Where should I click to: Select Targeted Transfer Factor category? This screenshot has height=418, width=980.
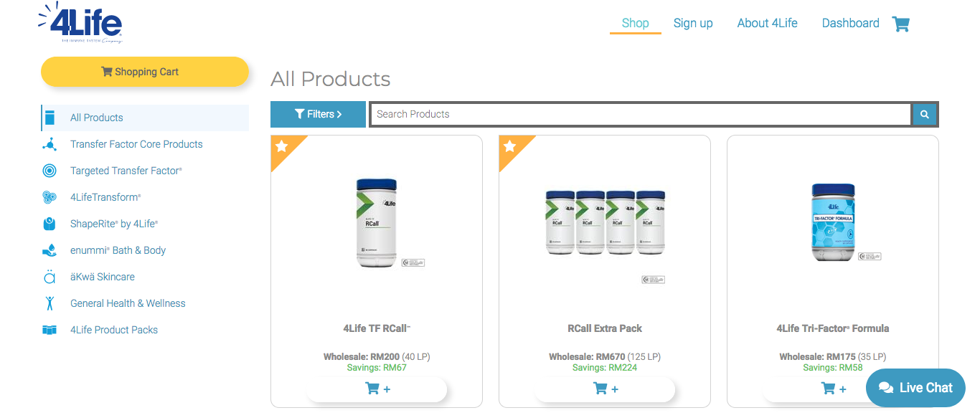pyautogui.click(x=126, y=171)
